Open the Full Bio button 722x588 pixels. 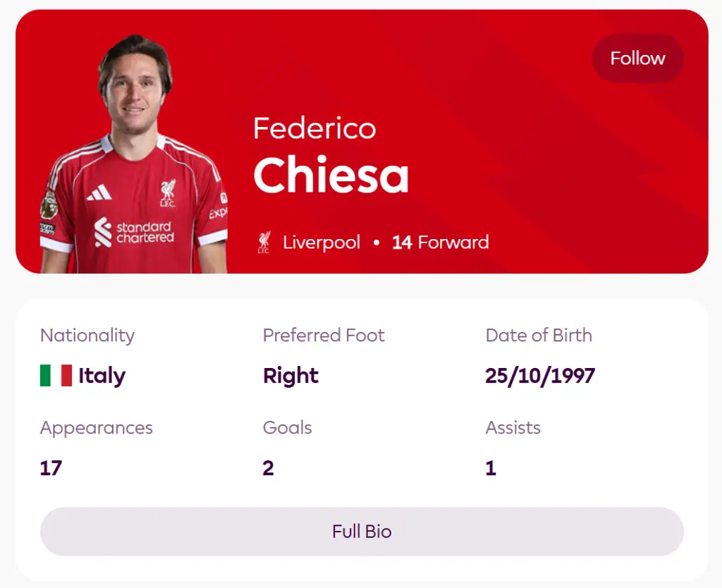coord(362,531)
